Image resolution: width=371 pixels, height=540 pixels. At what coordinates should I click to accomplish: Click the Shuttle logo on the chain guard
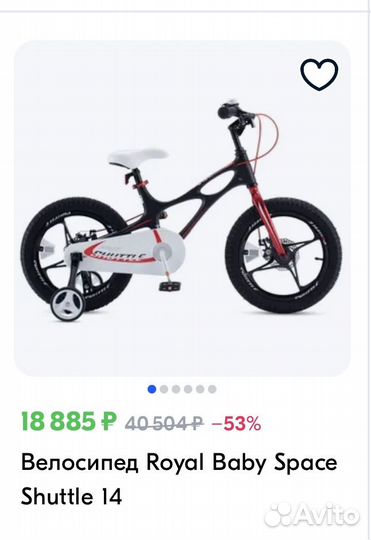pyautogui.click(x=120, y=255)
